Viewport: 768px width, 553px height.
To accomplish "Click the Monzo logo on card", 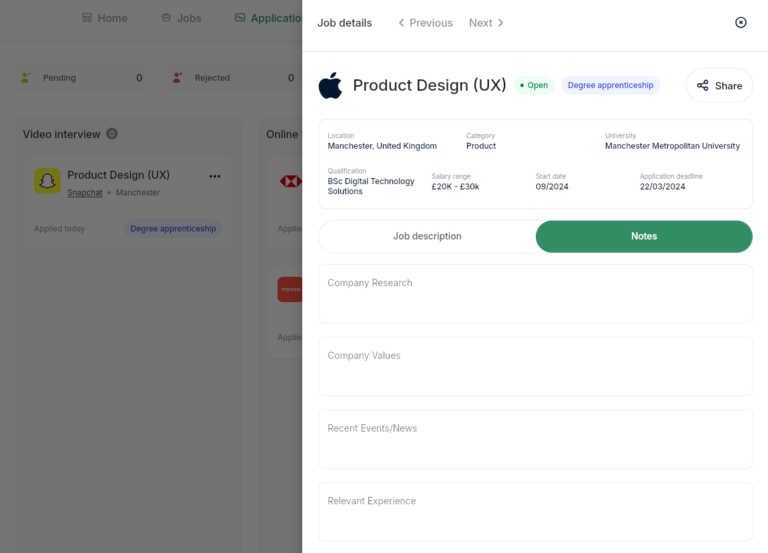I will (290, 289).
